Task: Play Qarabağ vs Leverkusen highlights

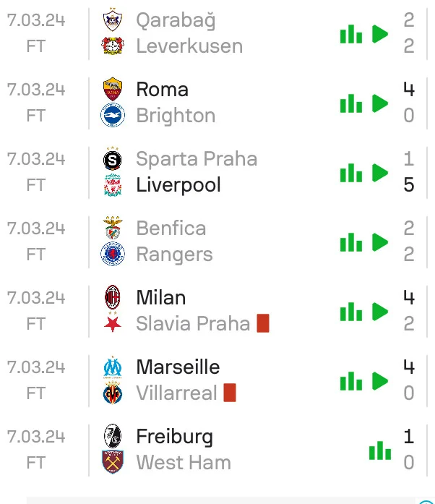Action: coord(380,34)
